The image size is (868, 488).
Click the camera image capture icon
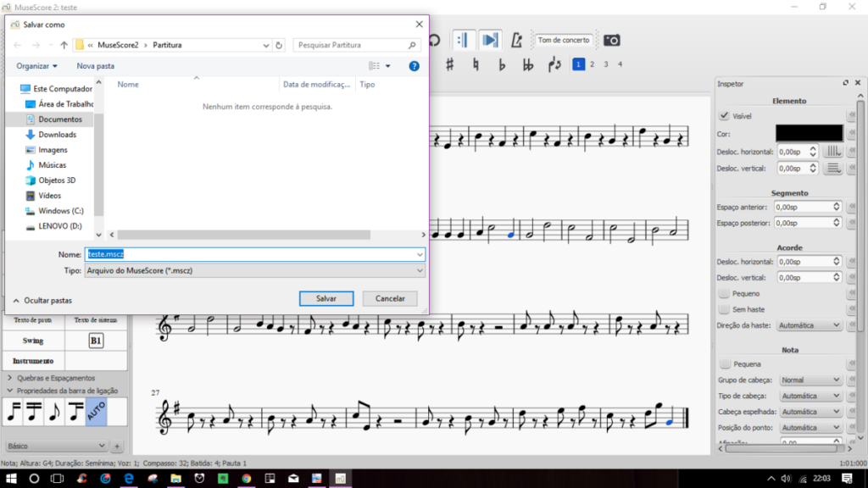pyautogui.click(x=611, y=40)
